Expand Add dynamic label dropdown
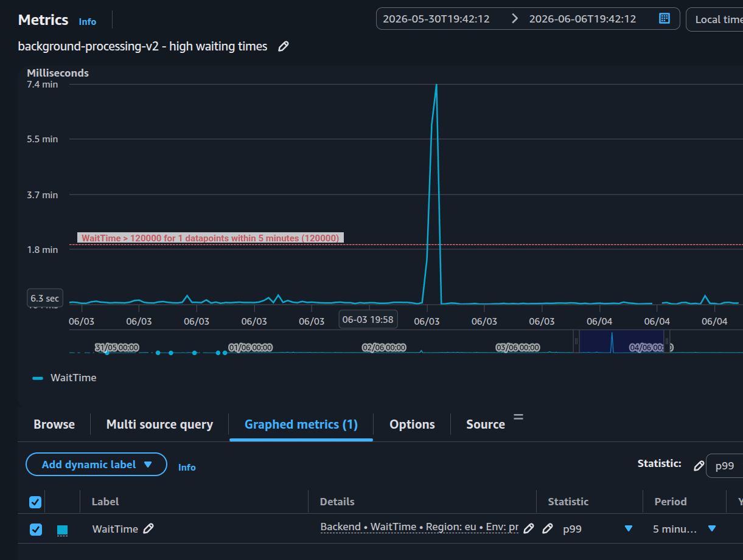 tap(96, 465)
